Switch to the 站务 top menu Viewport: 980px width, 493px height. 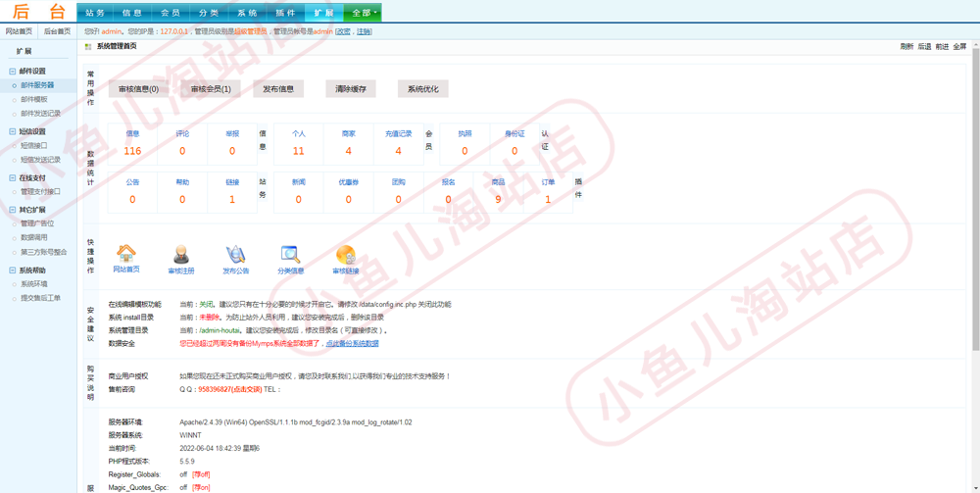(x=96, y=13)
